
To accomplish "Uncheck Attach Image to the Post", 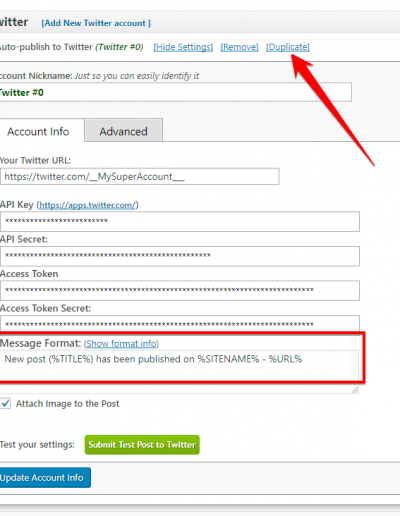I will [x=5, y=403].
